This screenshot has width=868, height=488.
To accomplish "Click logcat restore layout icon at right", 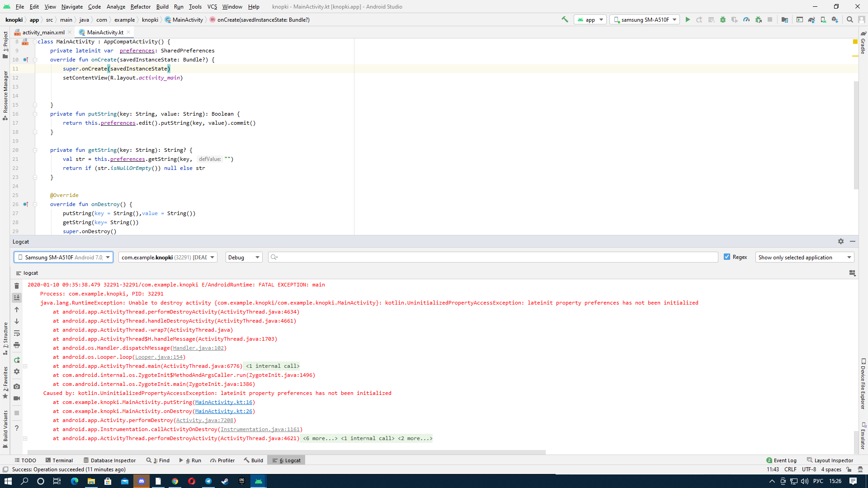I will coord(852,273).
